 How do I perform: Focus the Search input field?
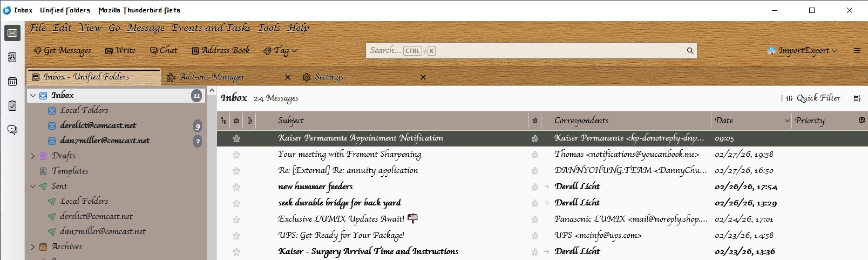pyautogui.click(x=531, y=50)
